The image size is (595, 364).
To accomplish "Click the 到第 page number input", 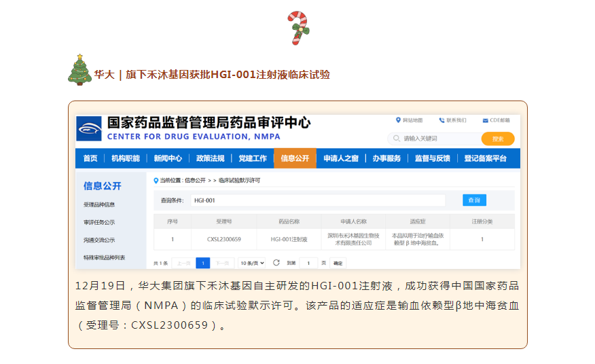I will 308,263.
